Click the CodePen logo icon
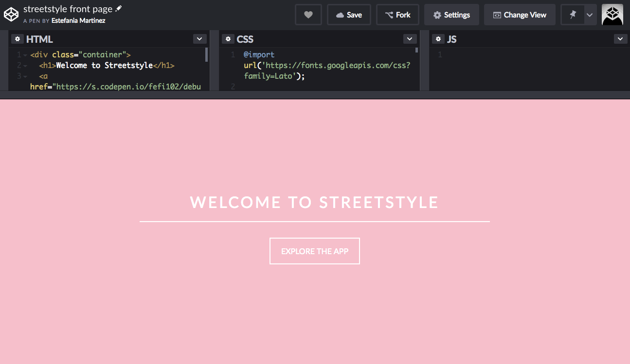 (x=11, y=15)
